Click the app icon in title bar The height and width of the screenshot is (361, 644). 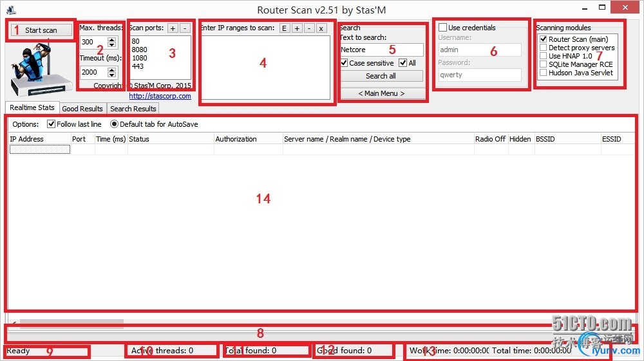click(12, 10)
